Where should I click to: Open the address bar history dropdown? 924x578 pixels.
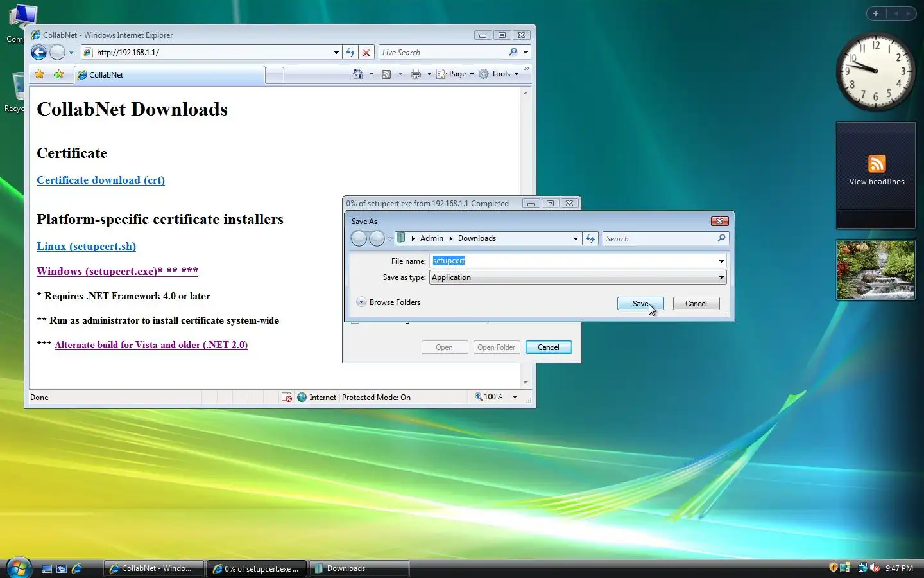tap(336, 53)
